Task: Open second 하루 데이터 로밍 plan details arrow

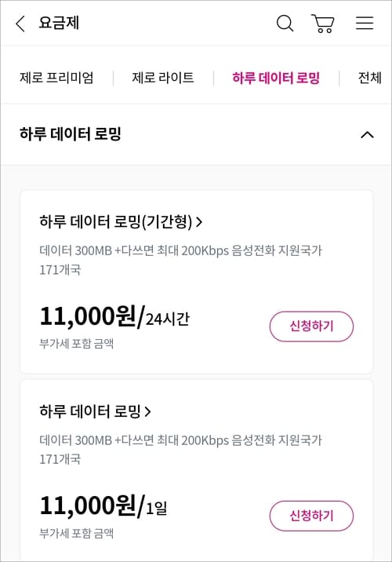Action: 148,411
